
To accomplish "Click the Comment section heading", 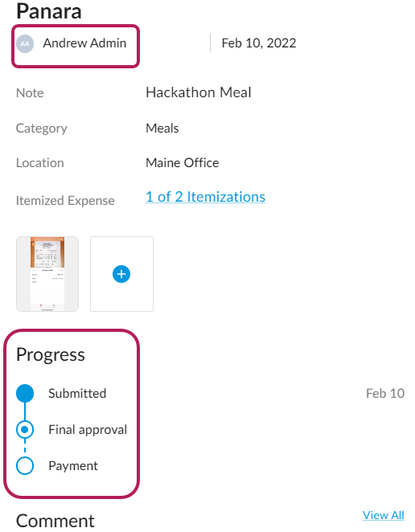I will coord(55,521).
